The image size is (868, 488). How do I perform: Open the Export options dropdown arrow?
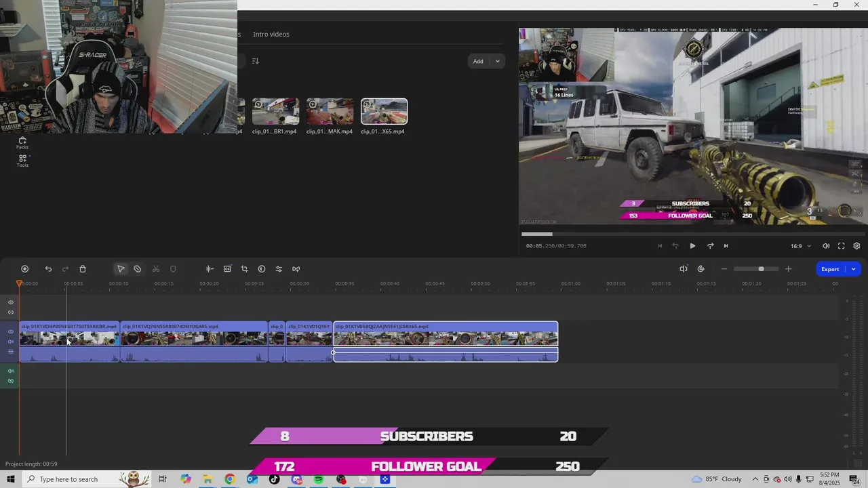click(853, 269)
